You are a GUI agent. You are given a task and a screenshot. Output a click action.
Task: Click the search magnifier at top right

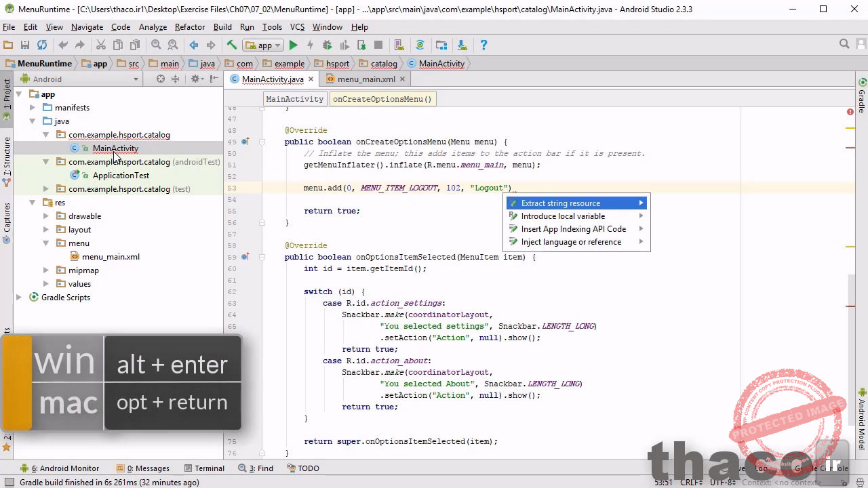[844, 45]
